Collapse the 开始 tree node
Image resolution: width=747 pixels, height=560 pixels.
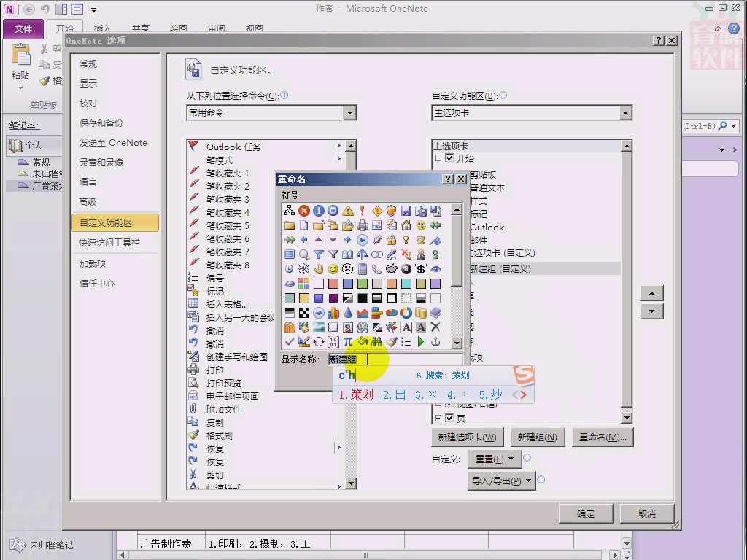438,157
